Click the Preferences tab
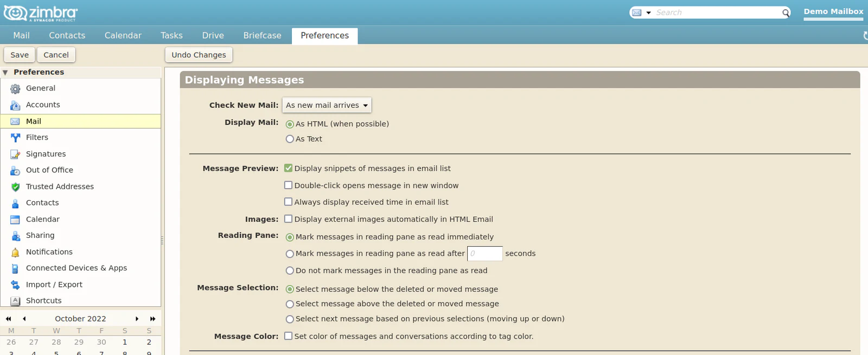Image resolution: width=868 pixels, height=355 pixels. coord(324,36)
